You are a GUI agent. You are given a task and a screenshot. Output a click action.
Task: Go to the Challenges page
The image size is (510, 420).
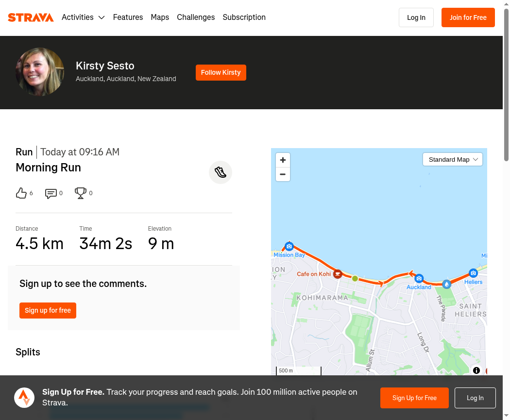[196, 17]
